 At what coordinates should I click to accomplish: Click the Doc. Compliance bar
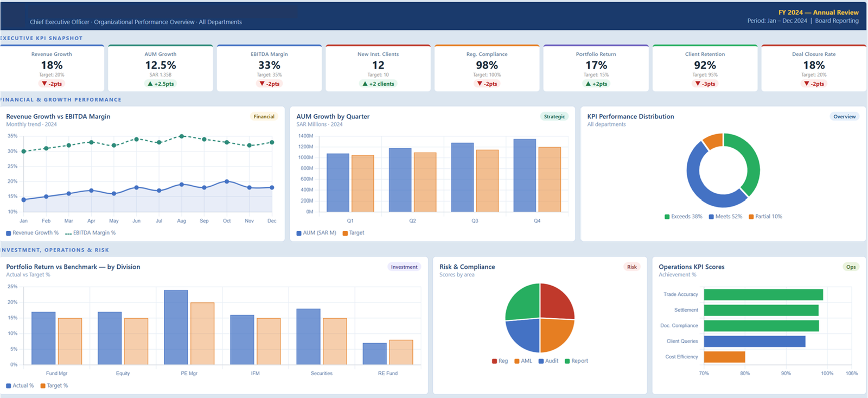point(761,326)
